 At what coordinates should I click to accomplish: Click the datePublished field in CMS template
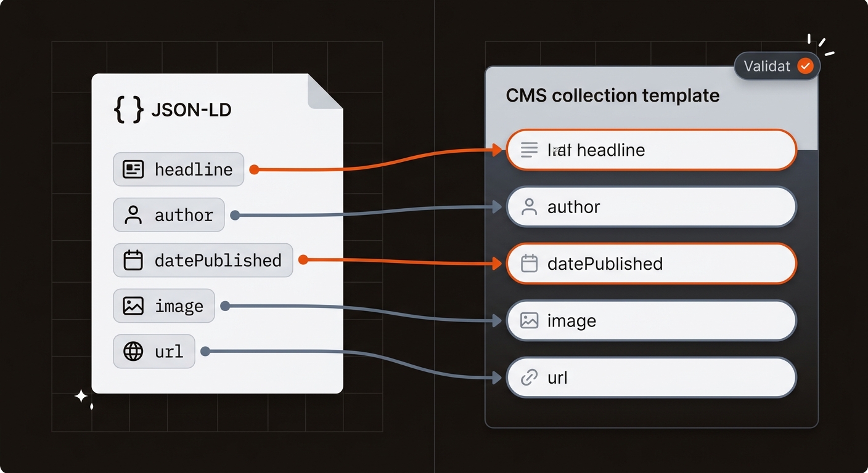(652, 264)
